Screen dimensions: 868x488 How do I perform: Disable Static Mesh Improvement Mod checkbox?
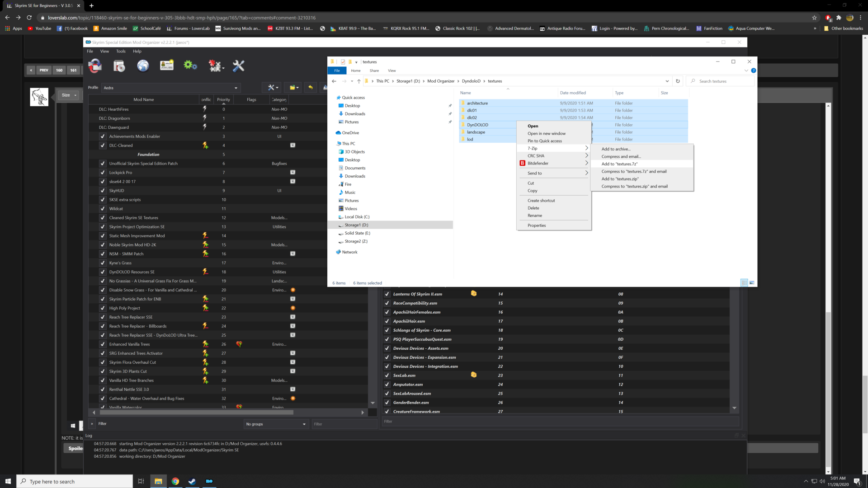click(103, 236)
